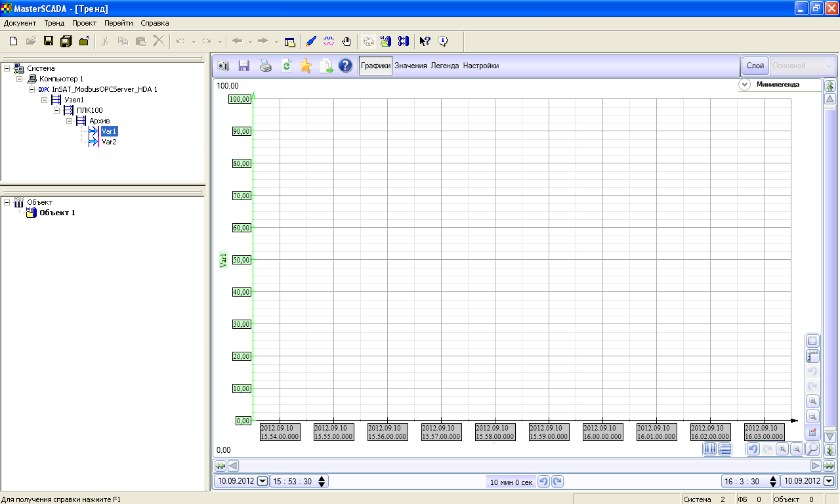
Task: Click the vertical scrollbar track beside chart
Action: (x=830, y=262)
